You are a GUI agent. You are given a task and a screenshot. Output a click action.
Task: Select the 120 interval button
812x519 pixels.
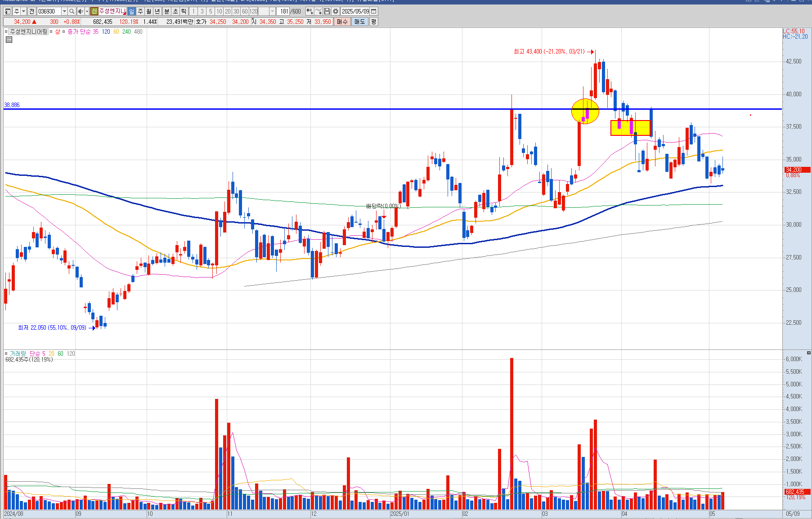[254, 11]
